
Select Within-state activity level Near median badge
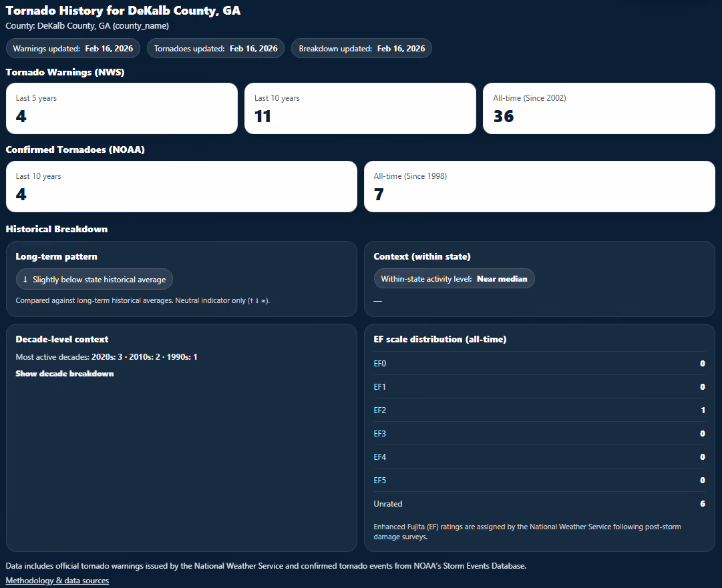click(454, 279)
